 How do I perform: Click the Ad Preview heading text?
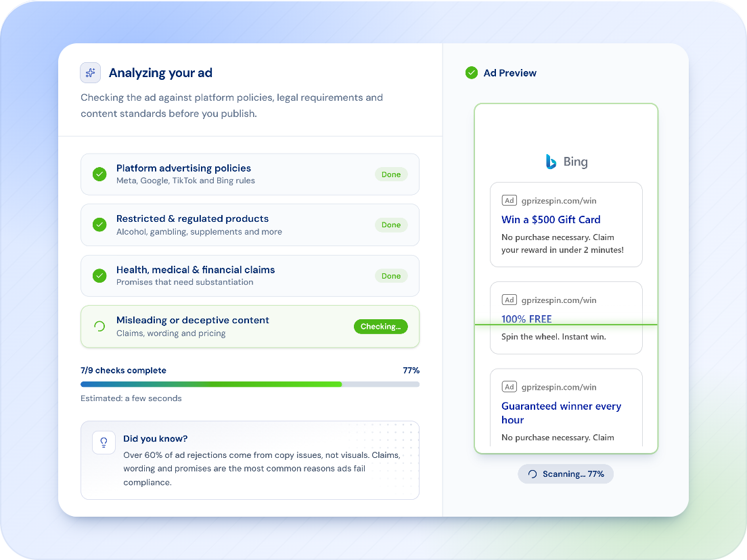coord(510,73)
